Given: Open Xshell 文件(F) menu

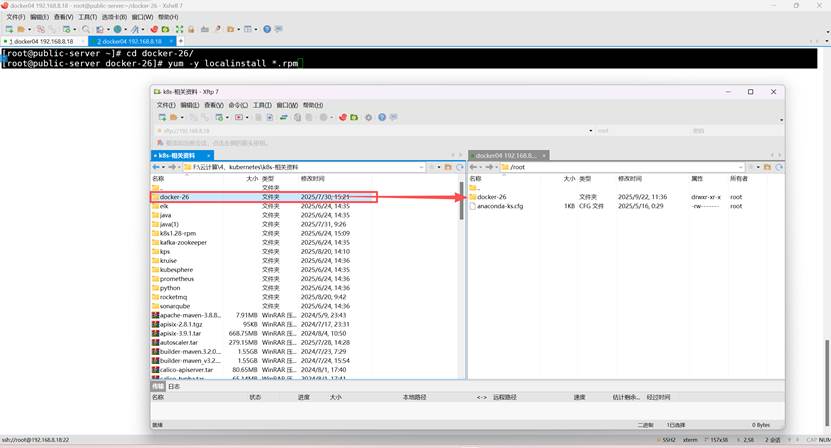Looking at the screenshot, I should pyautogui.click(x=16, y=17).
